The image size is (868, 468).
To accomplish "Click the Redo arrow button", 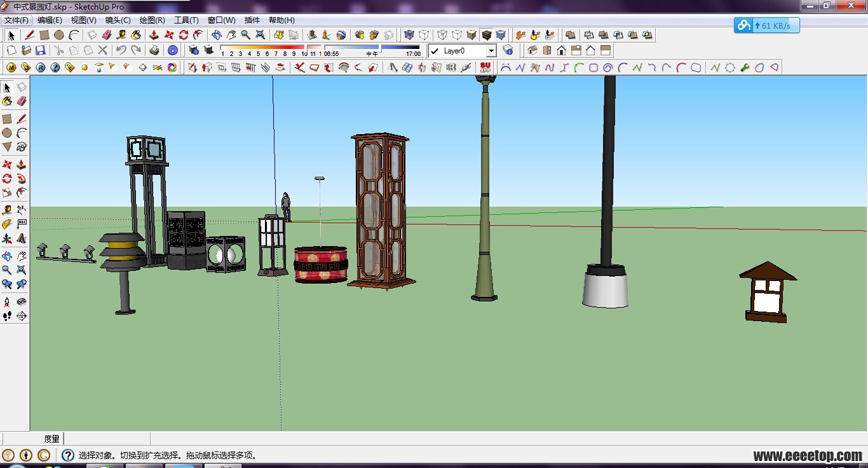I will [x=135, y=50].
